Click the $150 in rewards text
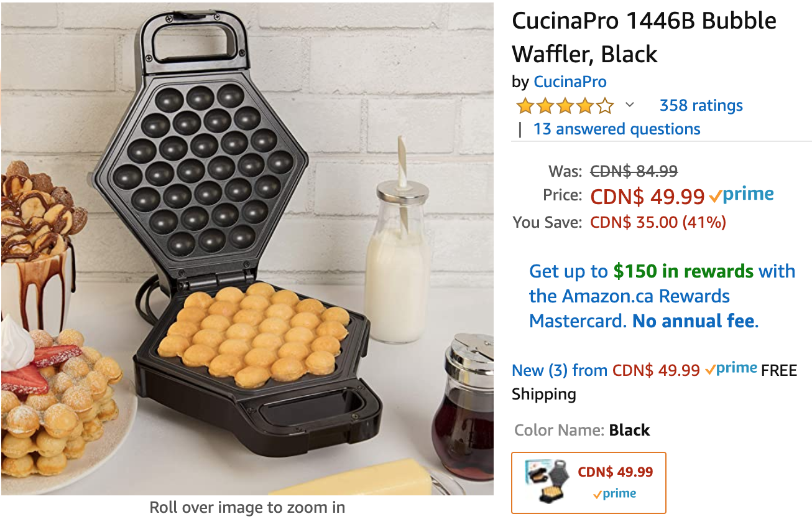 point(683,271)
